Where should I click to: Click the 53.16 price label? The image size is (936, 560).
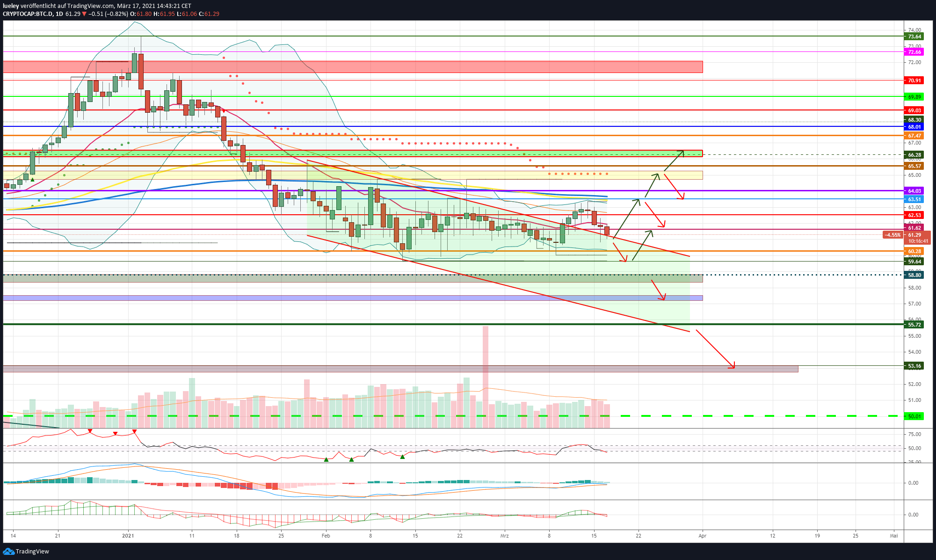[914, 366]
